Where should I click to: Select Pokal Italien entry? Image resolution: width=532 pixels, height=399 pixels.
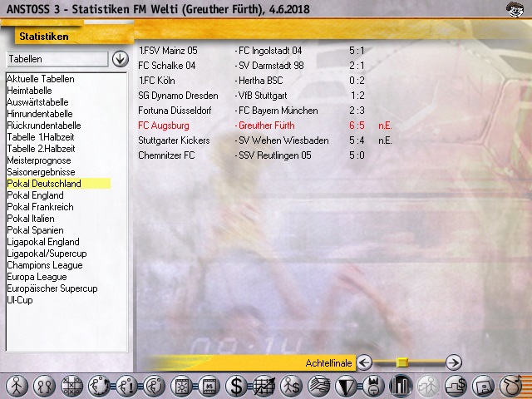click(x=31, y=219)
